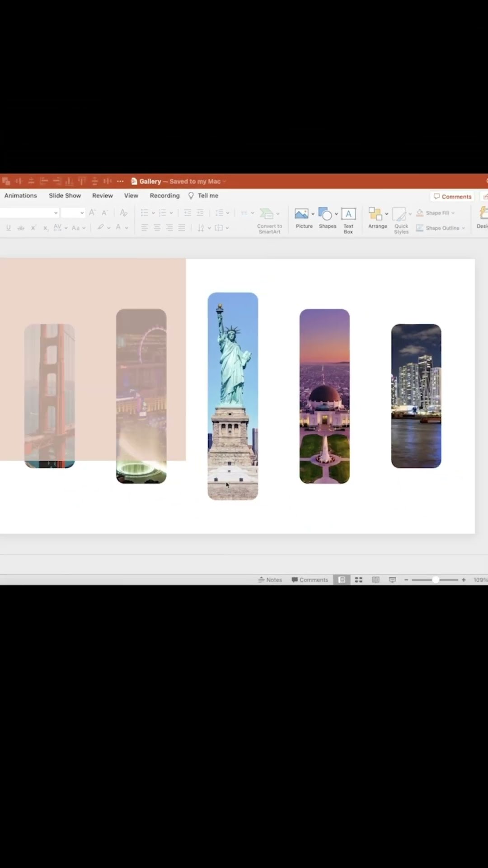Adjust the zoom slider handle
The image size is (488, 868).
[x=436, y=580]
